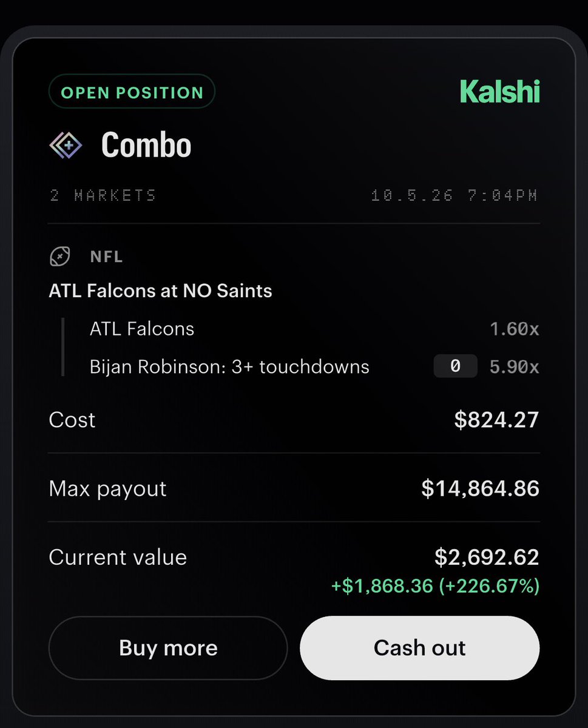Click the 2 MARKETS label
Viewport: 588px width, 728px height.
[x=103, y=195]
